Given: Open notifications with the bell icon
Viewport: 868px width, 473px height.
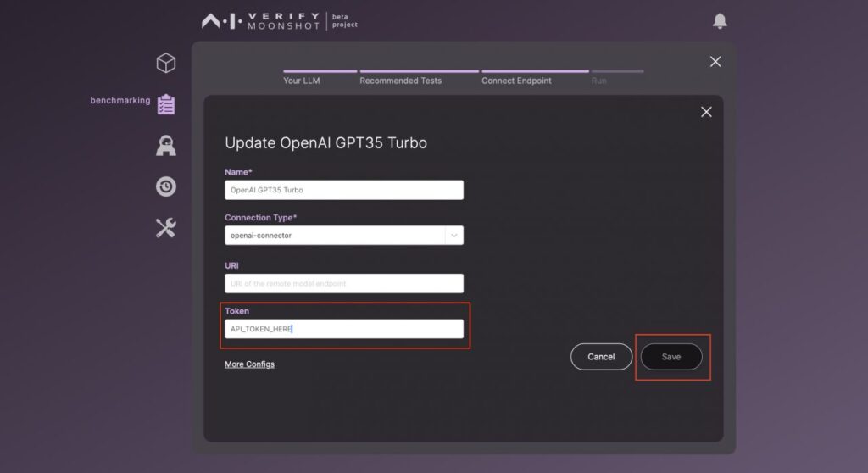Looking at the screenshot, I should coord(720,21).
